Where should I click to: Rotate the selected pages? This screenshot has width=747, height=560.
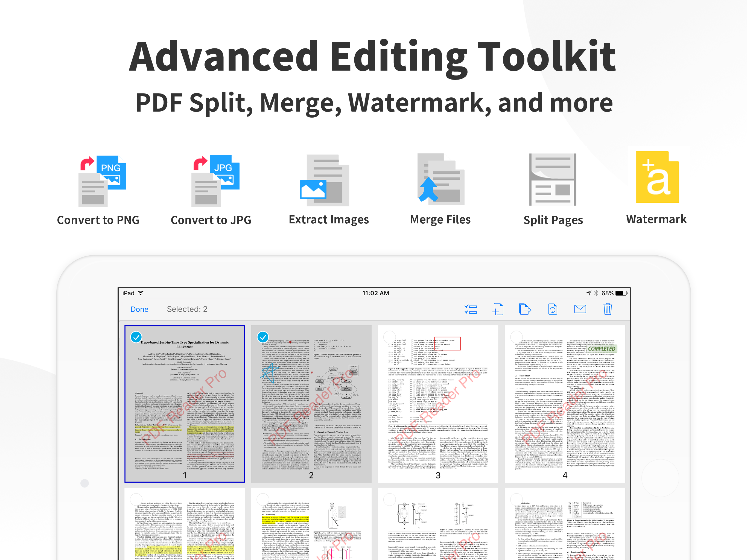tap(553, 309)
